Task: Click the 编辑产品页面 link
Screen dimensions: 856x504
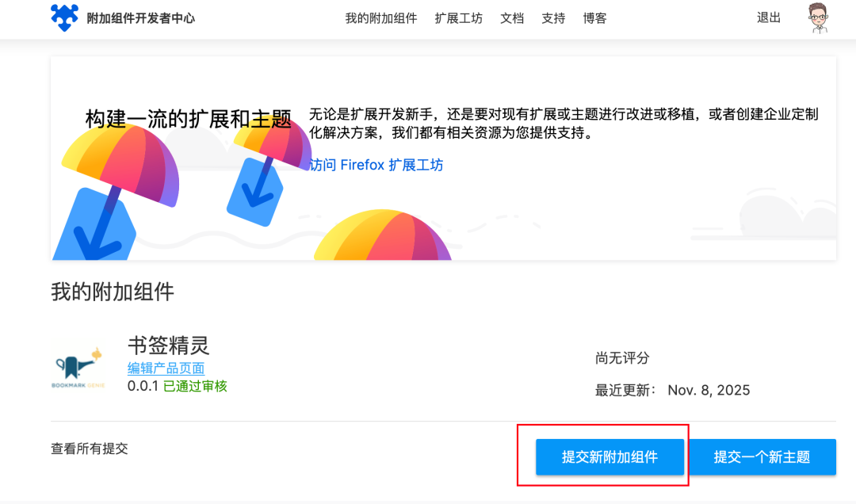Action: coord(166,368)
